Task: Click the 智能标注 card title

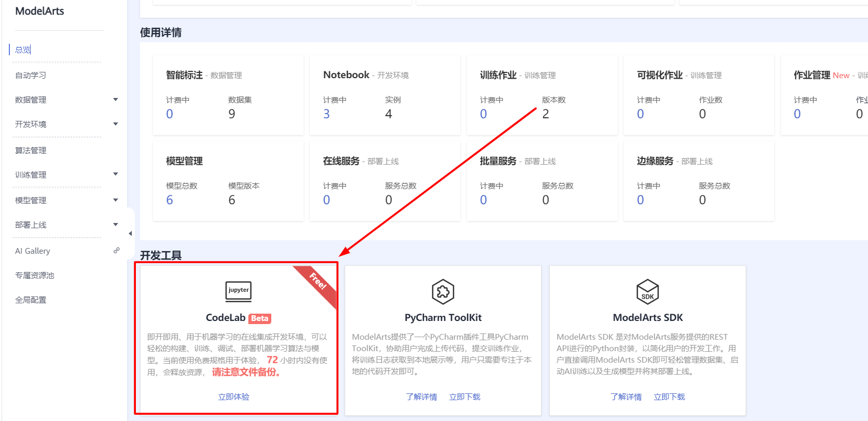Action: point(184,75)
